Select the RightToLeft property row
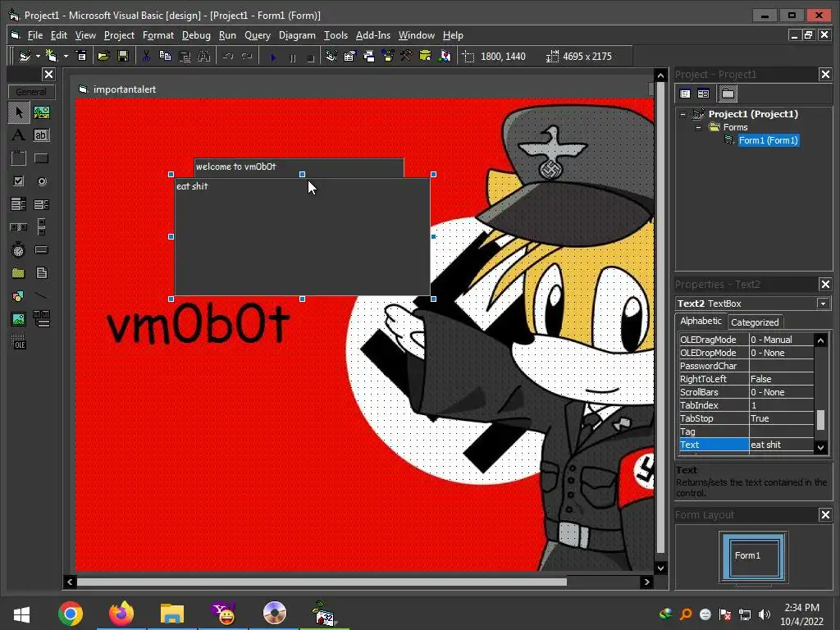The height and width of the screenshot is (630, 840). (x=746, y=379)
